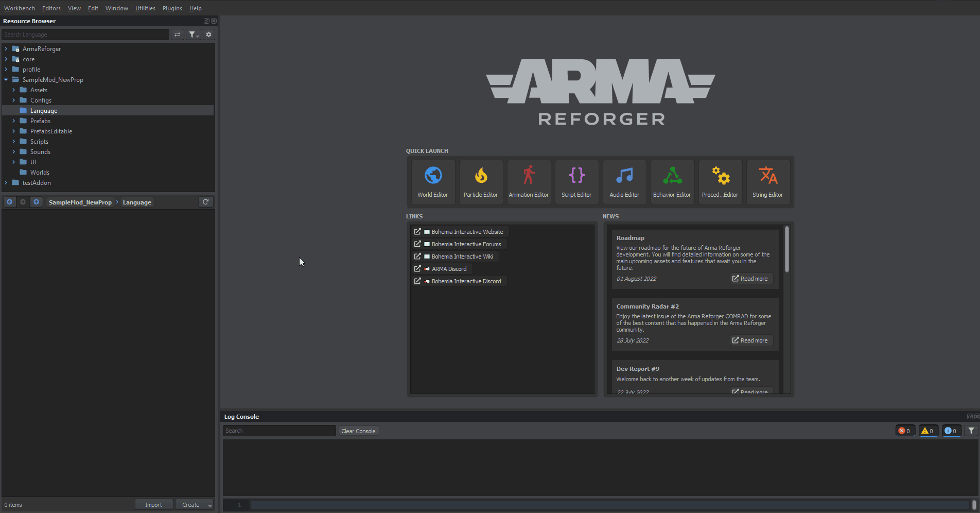
Task: Refresh the Language folder view
Action: point(206,202)
